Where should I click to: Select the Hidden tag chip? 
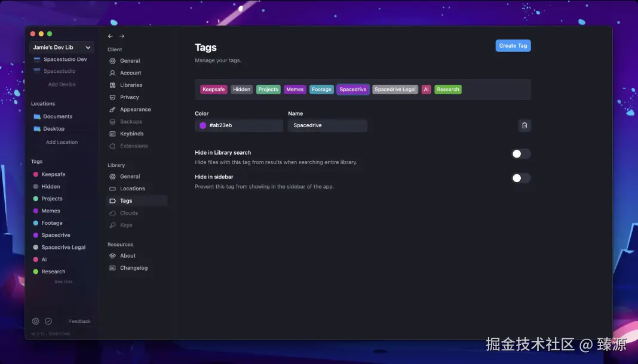coord(242,90)
